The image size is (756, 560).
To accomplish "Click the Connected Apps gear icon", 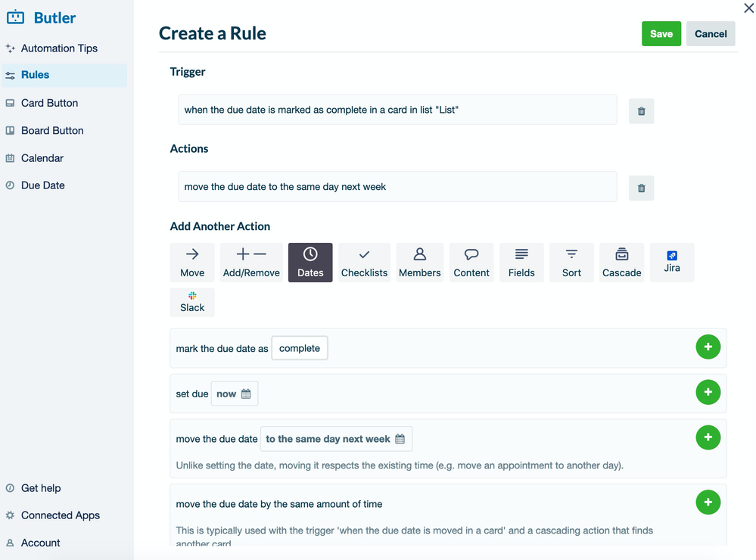I will tap(10, 515).
